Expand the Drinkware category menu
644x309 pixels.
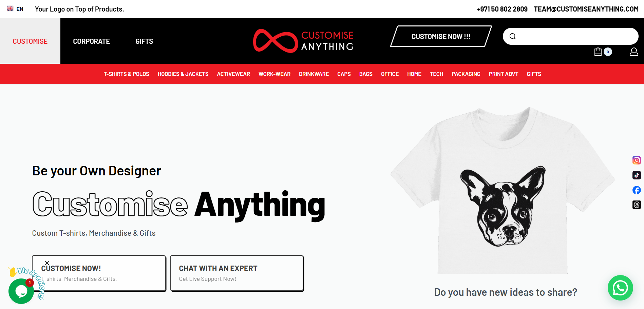(314, 74)
